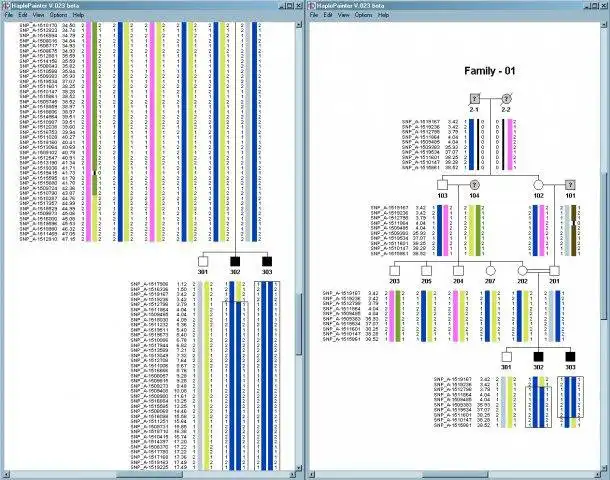Click the female circle for individual 207

tap(490, 270)
